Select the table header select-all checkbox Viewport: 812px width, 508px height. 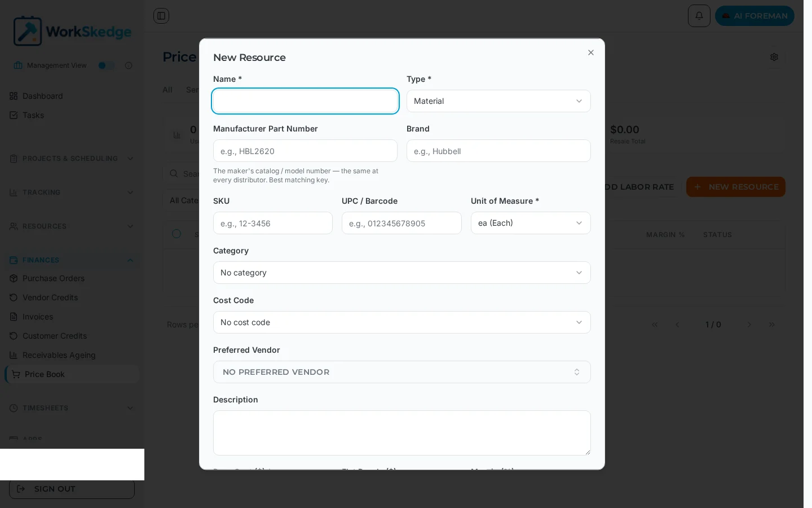[x=176, y=234]
